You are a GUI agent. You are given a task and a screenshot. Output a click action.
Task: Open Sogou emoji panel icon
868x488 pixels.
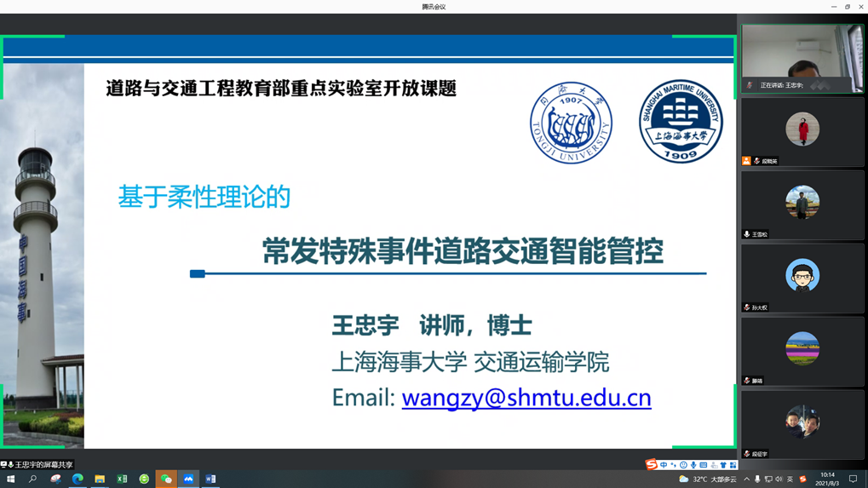[x=683, y=465]
